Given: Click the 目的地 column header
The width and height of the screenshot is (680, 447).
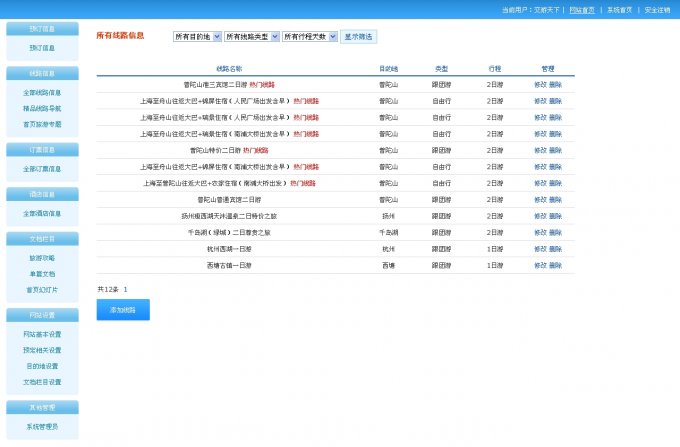Looking at the screenshot, I should coord(388,69).
